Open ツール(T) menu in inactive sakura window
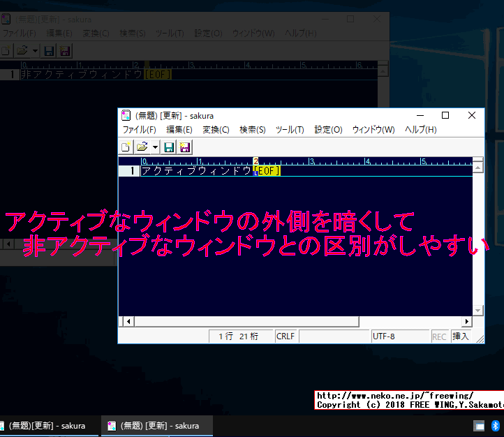504x437 pixels. (170, 33)
